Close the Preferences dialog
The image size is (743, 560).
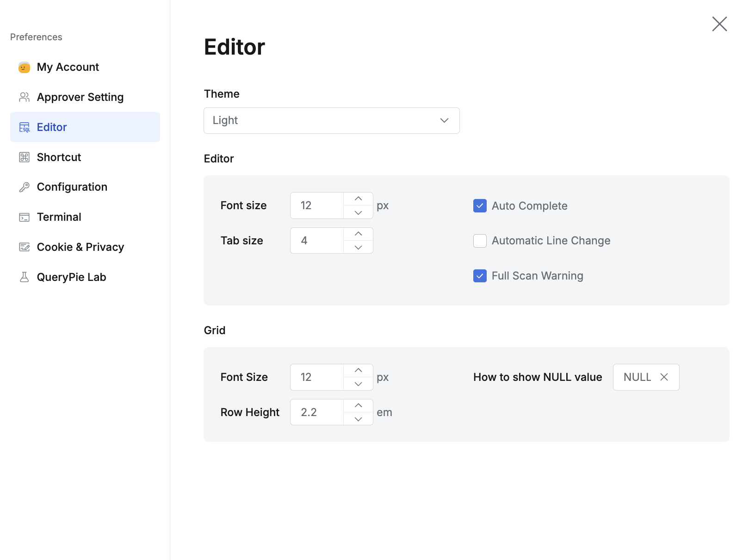(719, 24)
